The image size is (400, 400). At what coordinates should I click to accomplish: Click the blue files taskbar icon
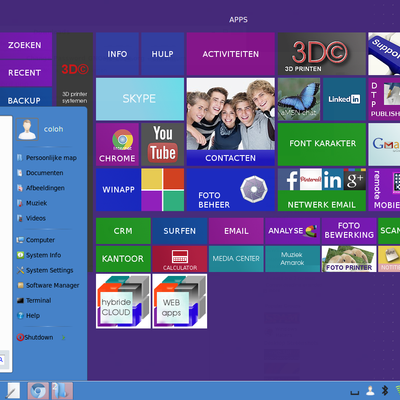(62, 391)
